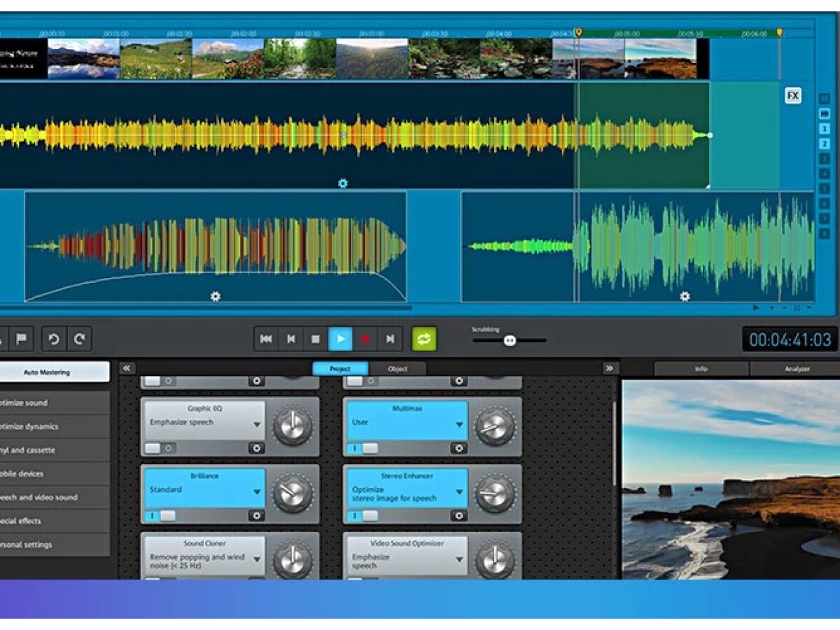Toggle the green loop playback button

[424, 339]
